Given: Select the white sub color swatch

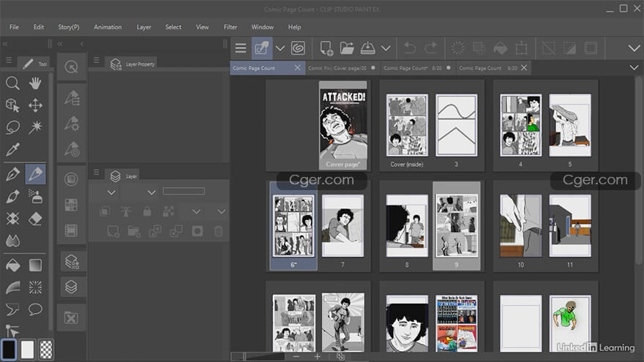Looking at the screenshot, I should pyautogui.click(x=28, y=350).
